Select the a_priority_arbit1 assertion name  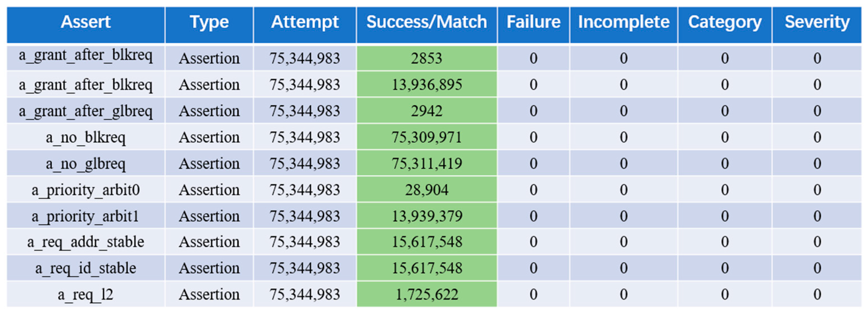click(86, 216)
